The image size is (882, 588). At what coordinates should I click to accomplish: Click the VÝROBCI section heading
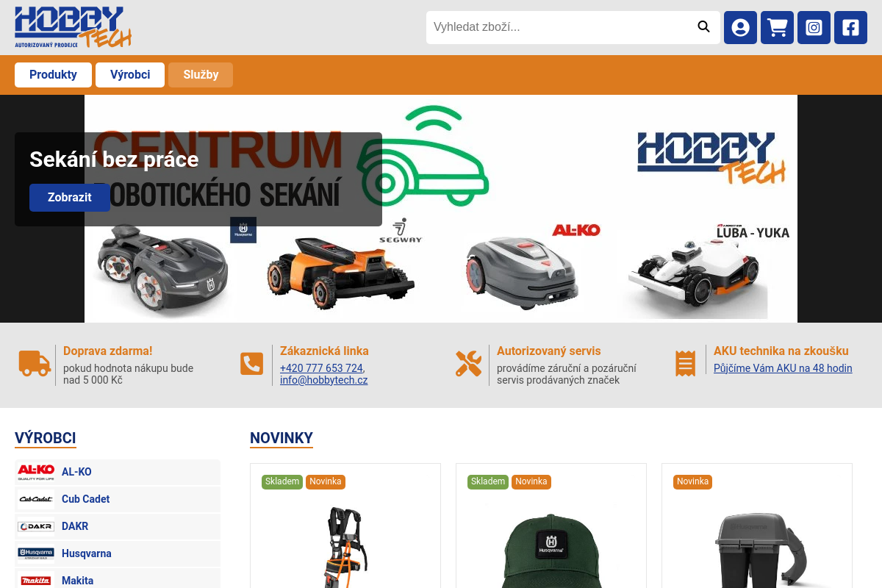click(46, 439)
